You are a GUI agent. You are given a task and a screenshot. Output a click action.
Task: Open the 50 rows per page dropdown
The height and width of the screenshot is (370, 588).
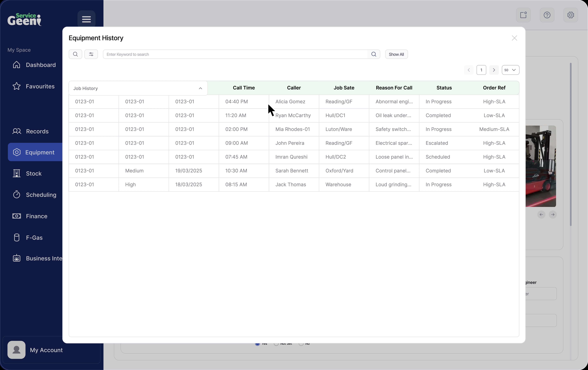[510, 70]
